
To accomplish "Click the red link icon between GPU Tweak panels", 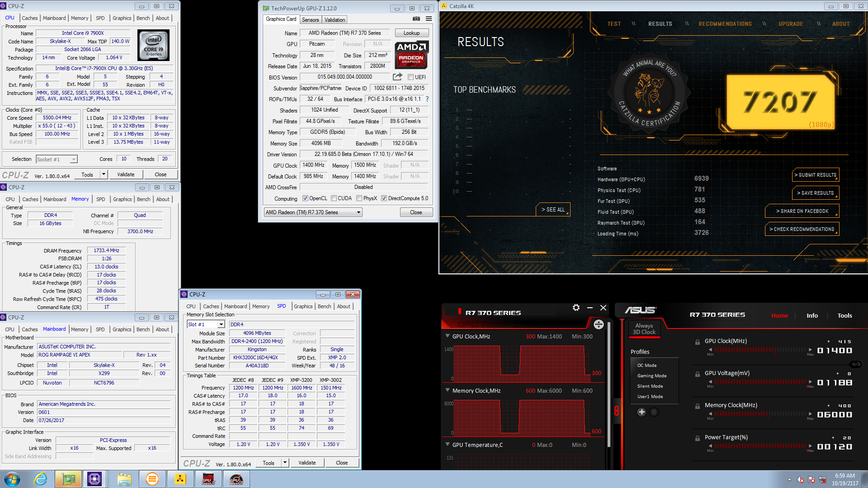I will tap(617, 411).
